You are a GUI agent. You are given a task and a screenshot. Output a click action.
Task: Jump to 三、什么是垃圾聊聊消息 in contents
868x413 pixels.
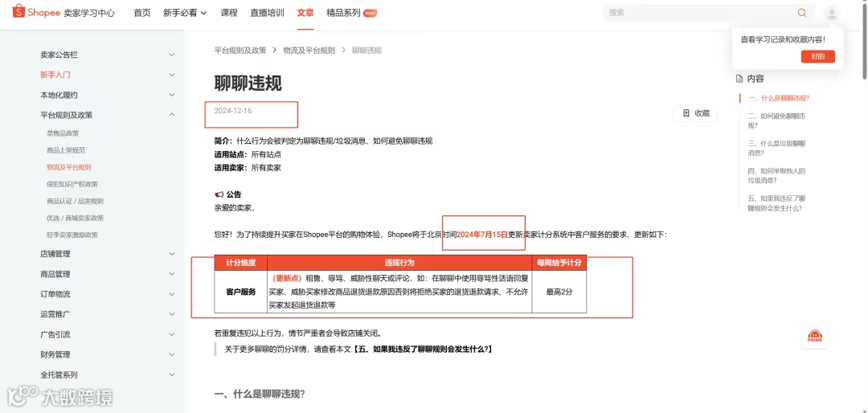(x=776, y=148)
